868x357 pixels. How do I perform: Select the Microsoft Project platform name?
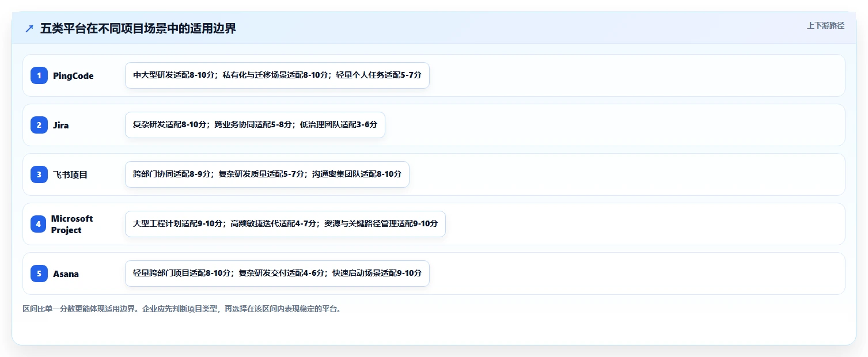pos(72,225)
